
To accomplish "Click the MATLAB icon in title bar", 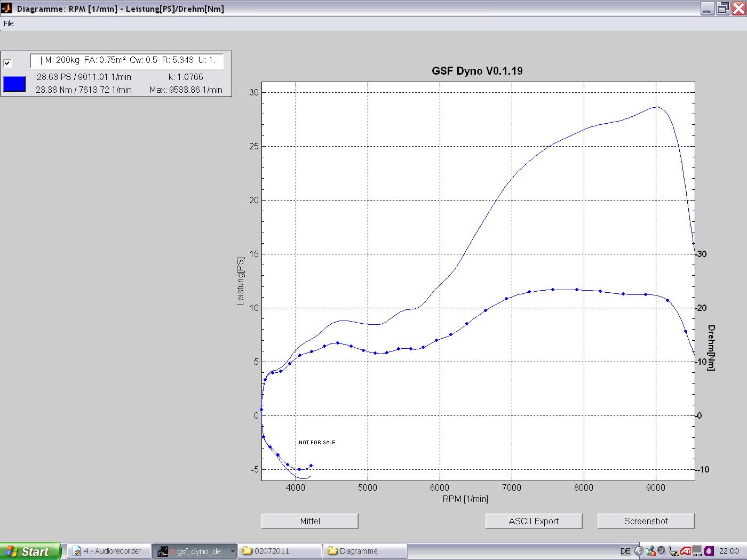I will click(6, 9).
